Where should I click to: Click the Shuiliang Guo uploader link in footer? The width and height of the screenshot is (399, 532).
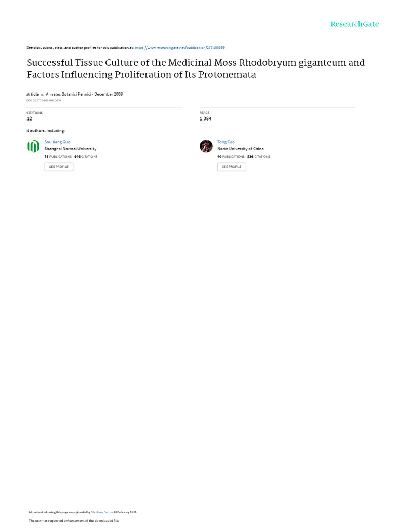(x=100, y=512)
